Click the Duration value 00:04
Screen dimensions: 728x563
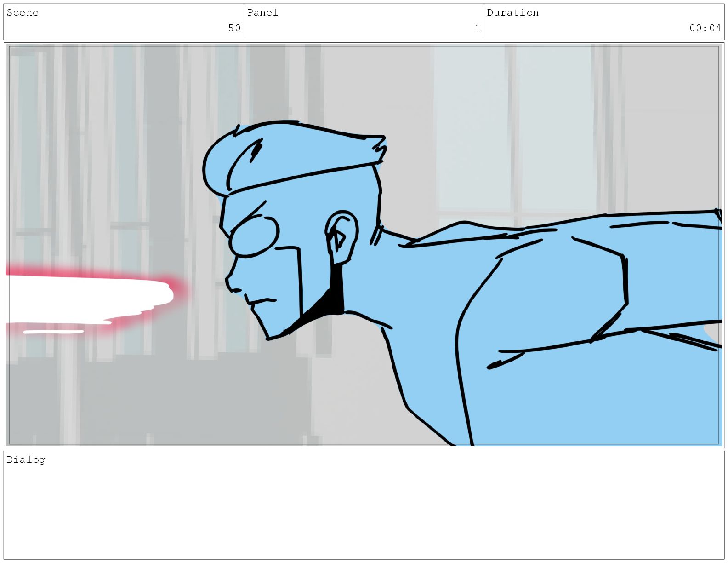[x=705, y=28]
